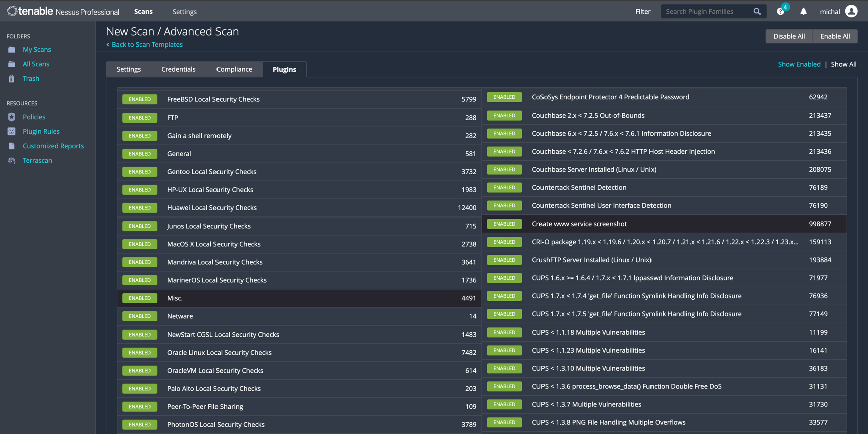Toggle ENABLED badge for FTP family
This screenshot has width=868, height=434.
[x=140, y=118]
